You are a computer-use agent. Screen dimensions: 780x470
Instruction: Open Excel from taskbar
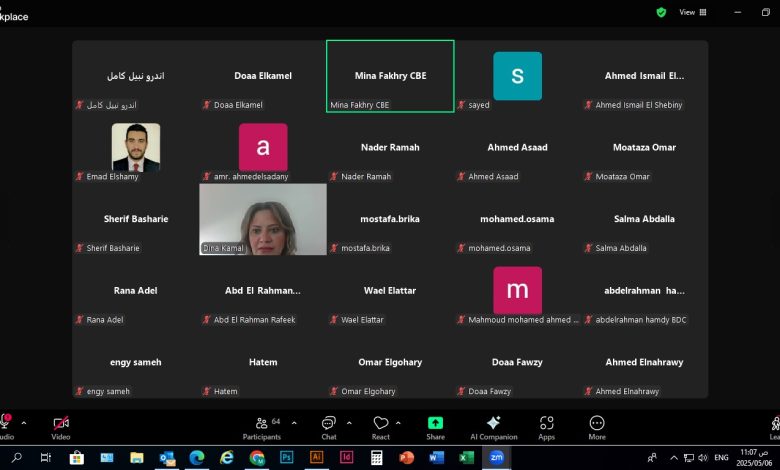pyautogui.click(x=466, y=458)
